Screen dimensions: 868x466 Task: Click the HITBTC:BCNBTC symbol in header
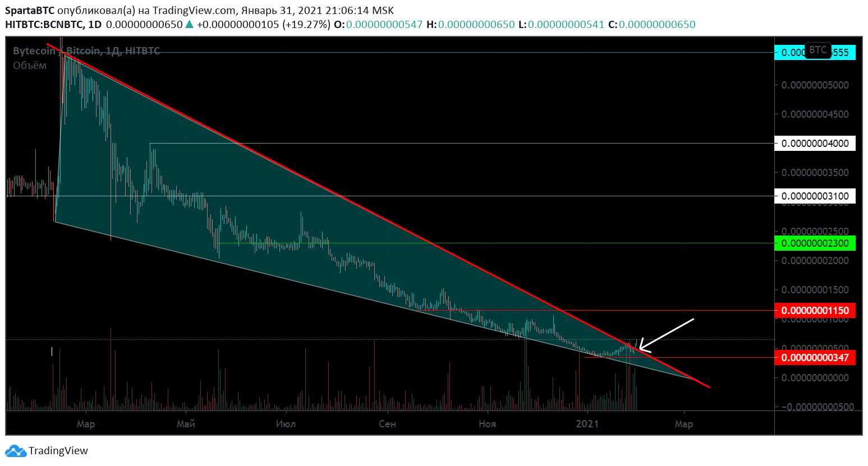click(x=44, y=25)
